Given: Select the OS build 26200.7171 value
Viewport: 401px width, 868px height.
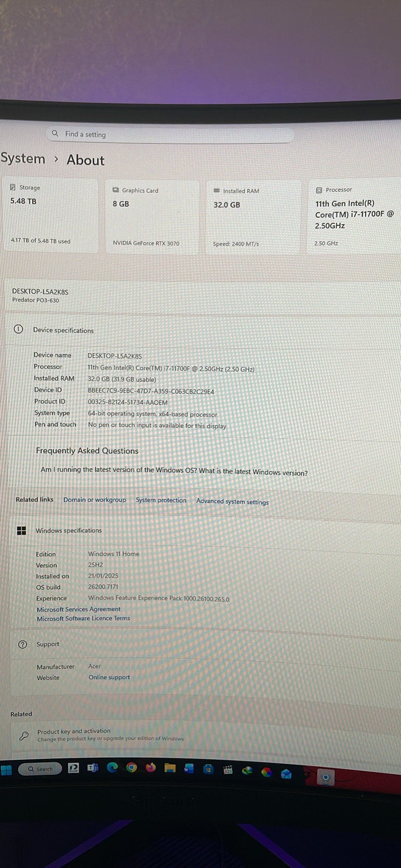Looking at the screenshot, I should pyautogui.click(x=103, y=587).
